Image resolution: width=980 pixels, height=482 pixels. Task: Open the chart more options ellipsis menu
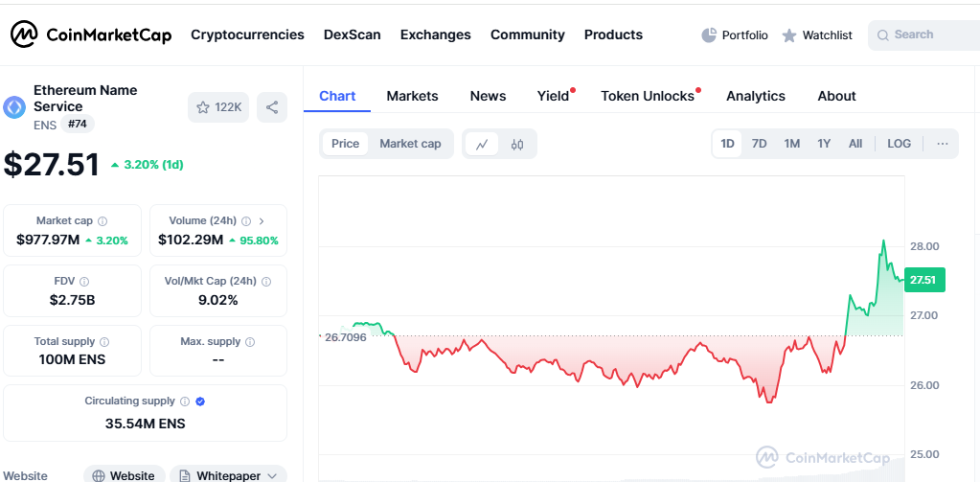tap(942, 144)
